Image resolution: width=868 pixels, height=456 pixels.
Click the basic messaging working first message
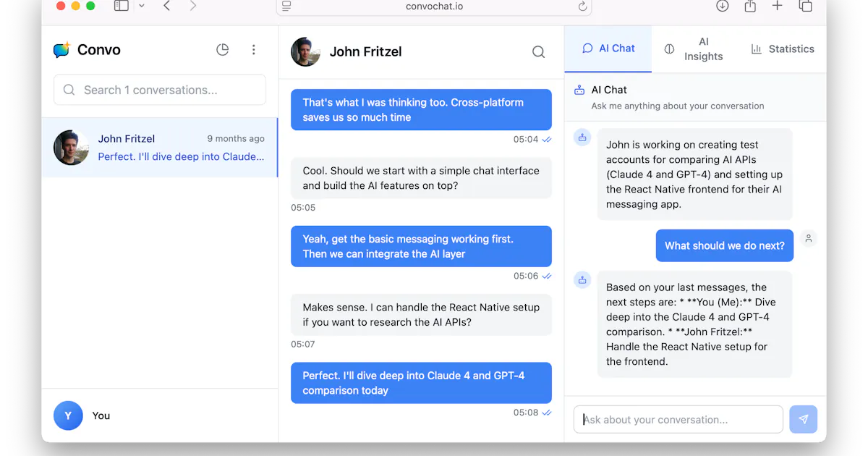(x=421, y=246)
